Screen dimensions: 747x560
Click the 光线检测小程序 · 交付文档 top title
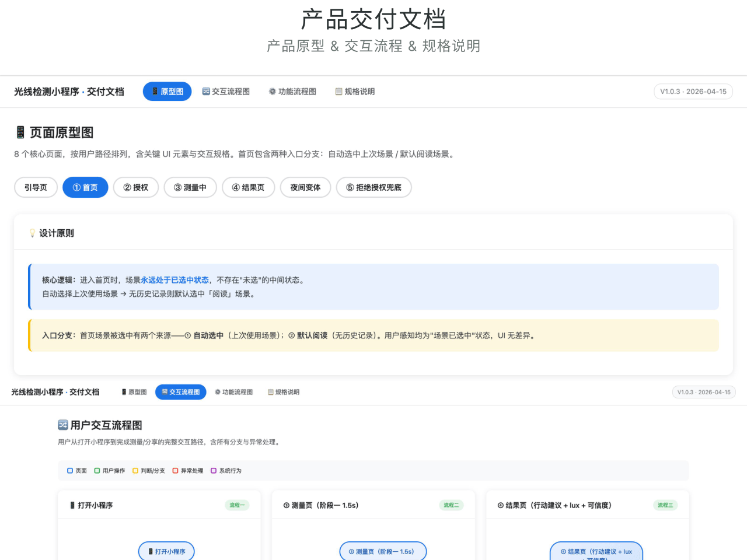click(x=69, y=92)
